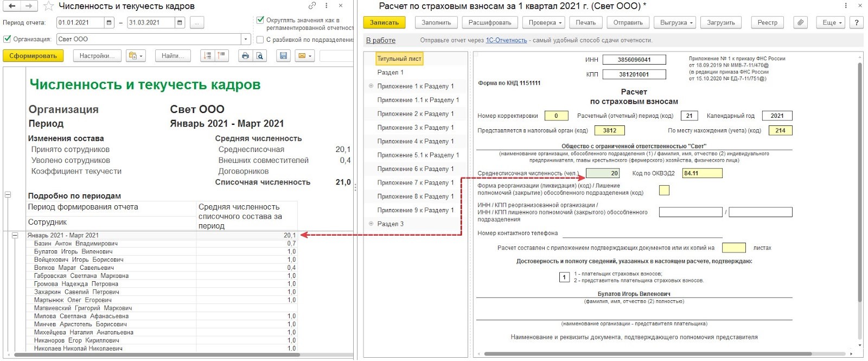Open print preview with magnifier icon
The width and height of the screenshot is (868, 361).
(260, 56)
